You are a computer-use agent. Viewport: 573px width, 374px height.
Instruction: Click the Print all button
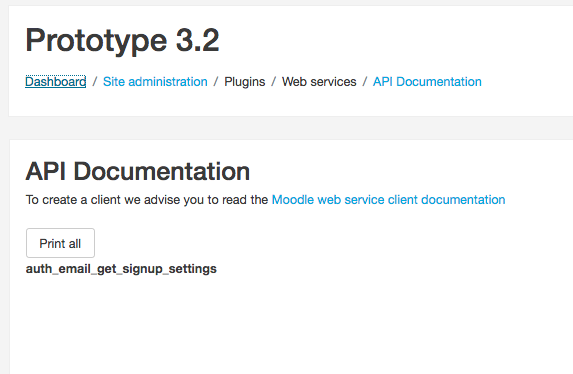click(x=60, y=243)
